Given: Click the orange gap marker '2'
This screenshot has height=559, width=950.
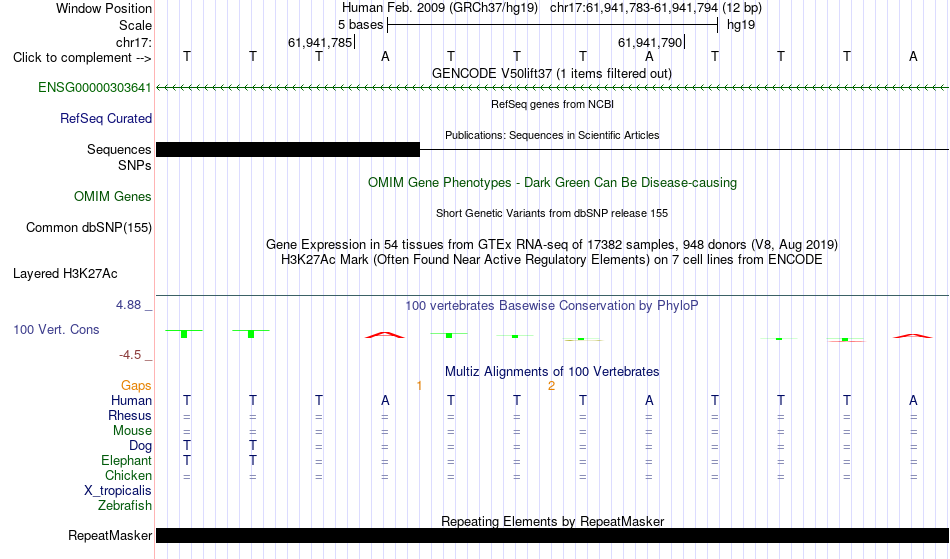Looking at the screenshot, I should click(x=551, y=386).
